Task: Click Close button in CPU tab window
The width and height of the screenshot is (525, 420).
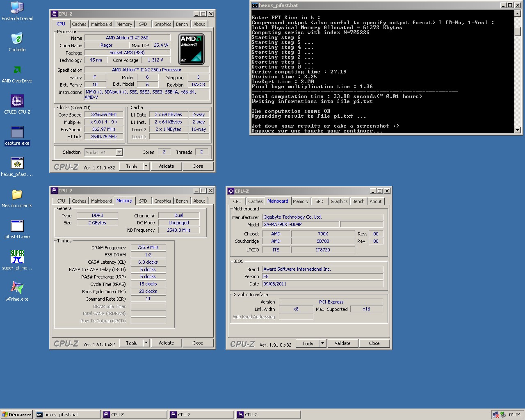Action: [198, 166]
